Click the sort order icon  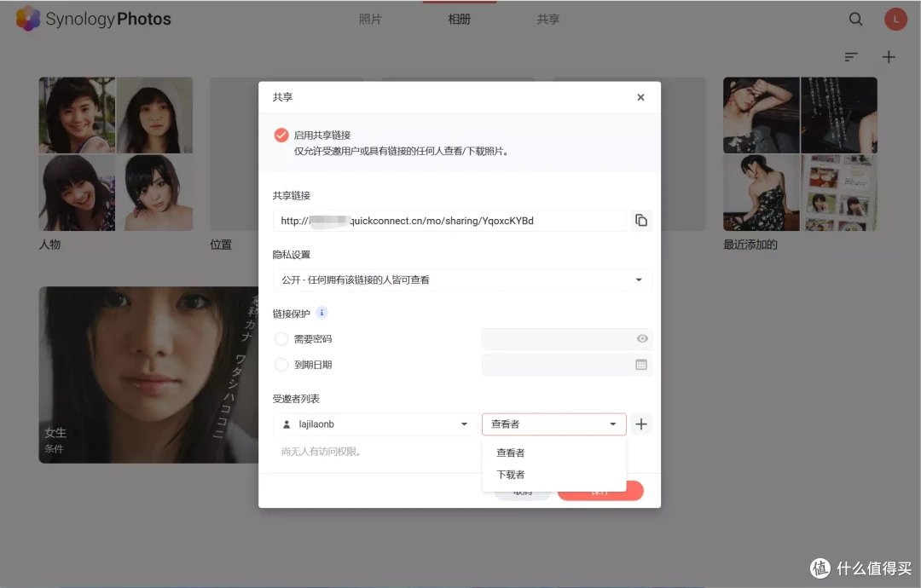point(850,56)
